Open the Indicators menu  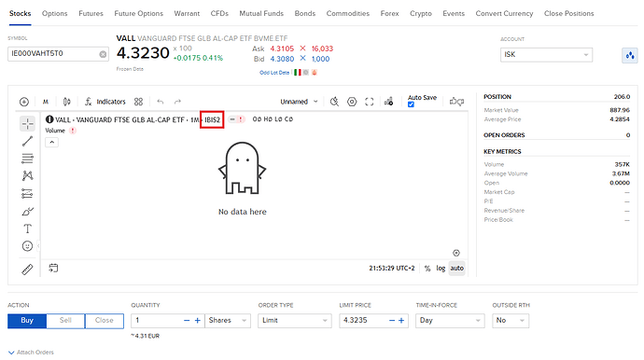[105, 102]
